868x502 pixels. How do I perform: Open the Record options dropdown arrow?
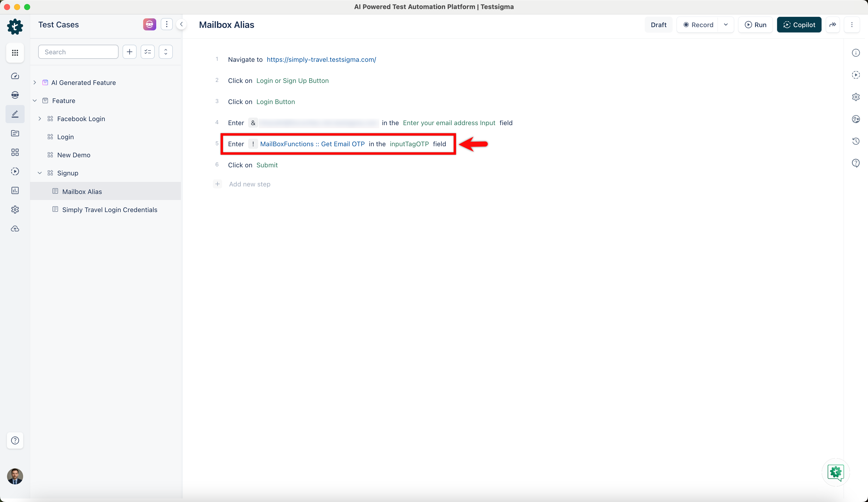pos(726,25)
